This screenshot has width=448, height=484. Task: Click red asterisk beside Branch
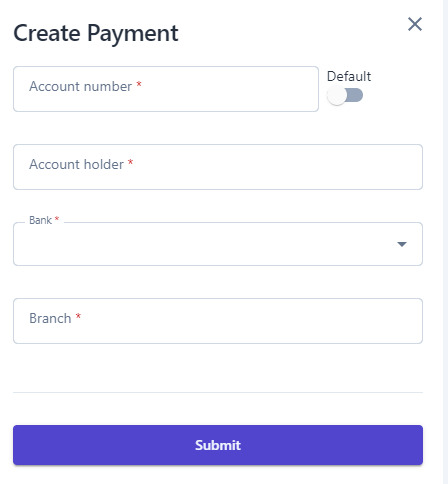(x=78, y=316)
